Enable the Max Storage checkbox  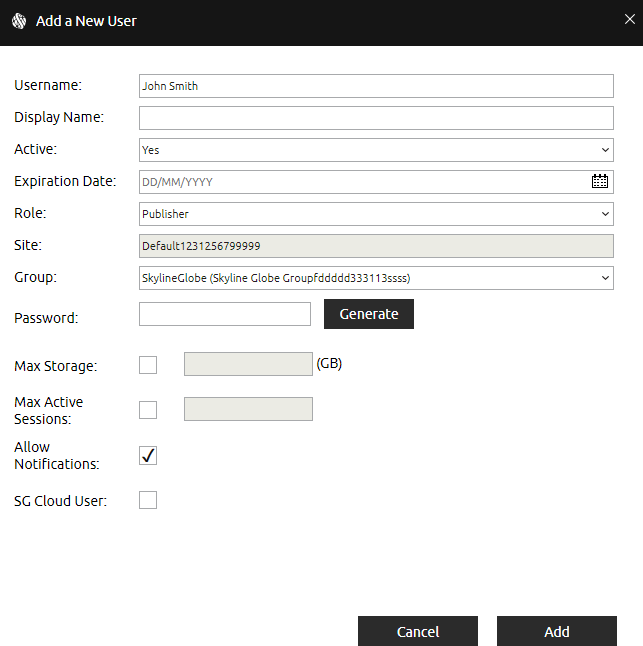(x=148, y=365)
